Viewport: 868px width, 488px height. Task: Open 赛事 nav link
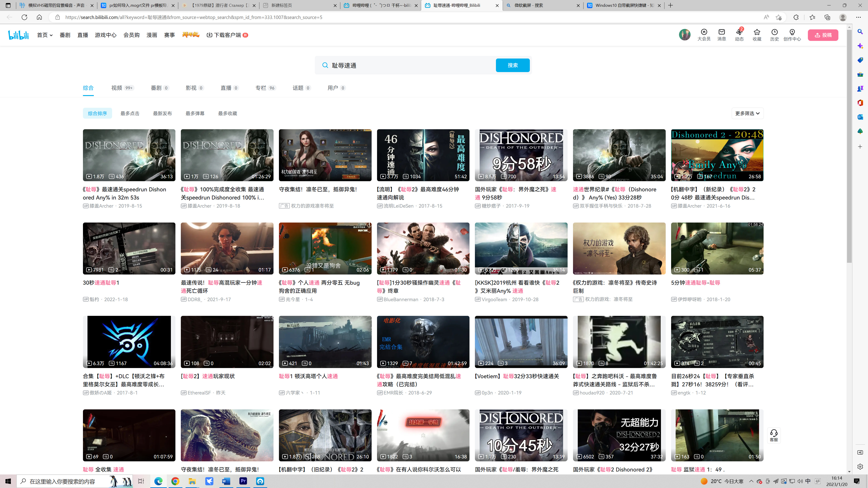click(169, 35)
